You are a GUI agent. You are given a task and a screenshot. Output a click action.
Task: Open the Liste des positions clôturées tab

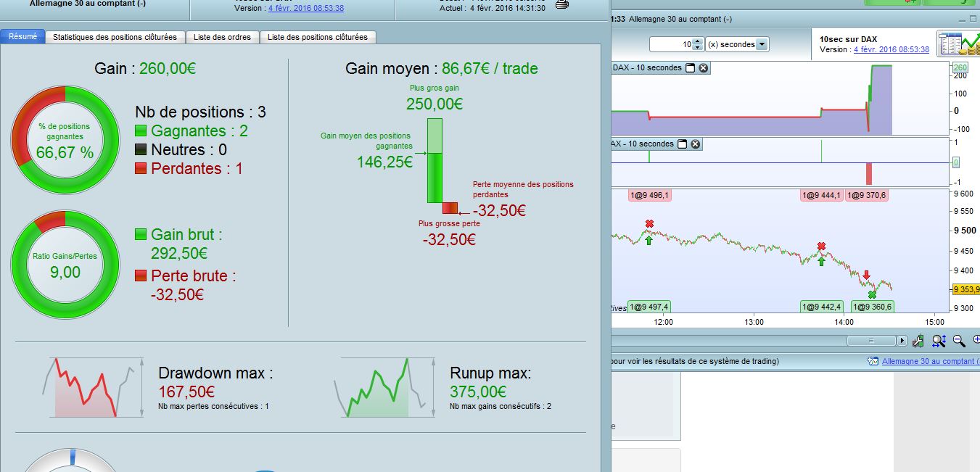(318, 37)
